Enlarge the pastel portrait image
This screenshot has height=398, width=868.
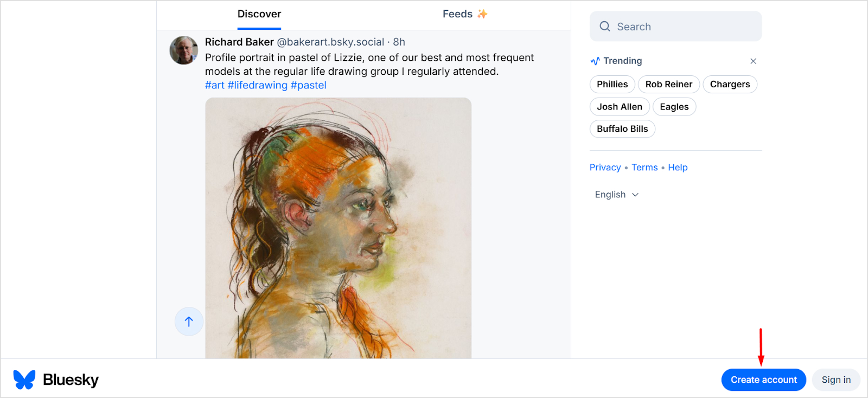[338, 228]
